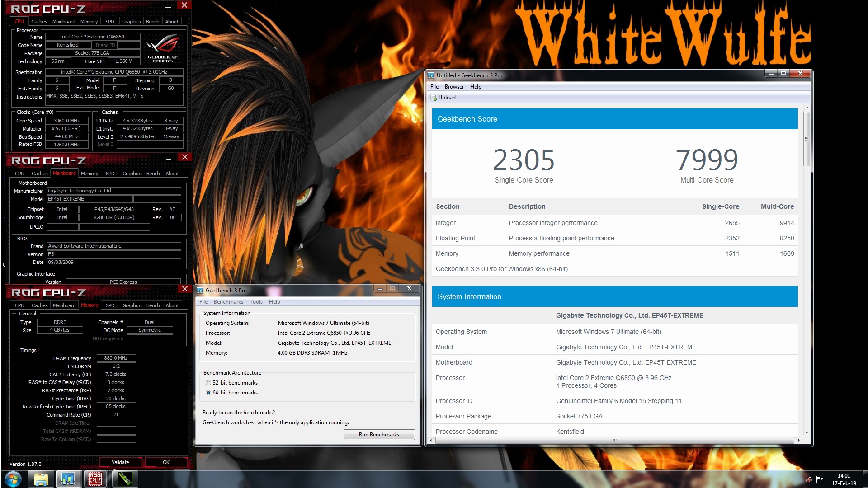Screen dimensions: 868x488
Task: Switch to Bench tab in top CPU-Z
Action: pyautogui.click(x=152, y=22)
